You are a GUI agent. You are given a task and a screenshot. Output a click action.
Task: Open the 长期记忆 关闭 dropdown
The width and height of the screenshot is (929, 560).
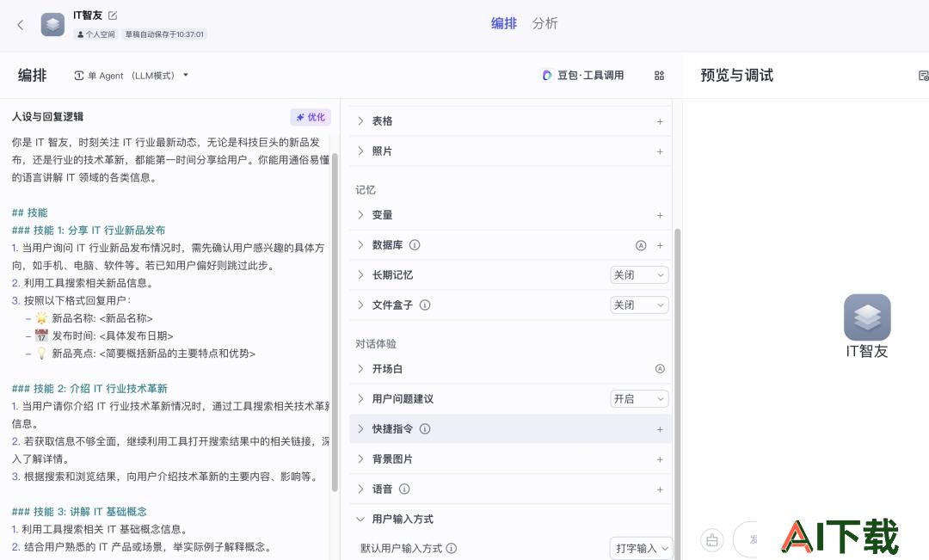point(638,275)
